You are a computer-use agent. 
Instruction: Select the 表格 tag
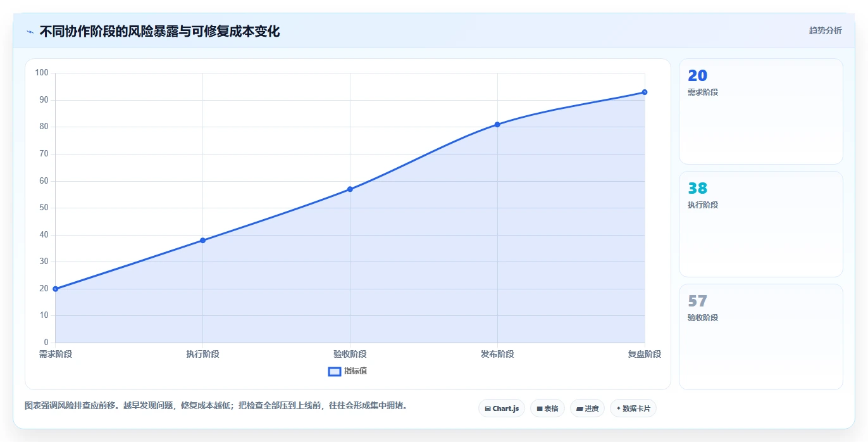[x=547, y=408]
